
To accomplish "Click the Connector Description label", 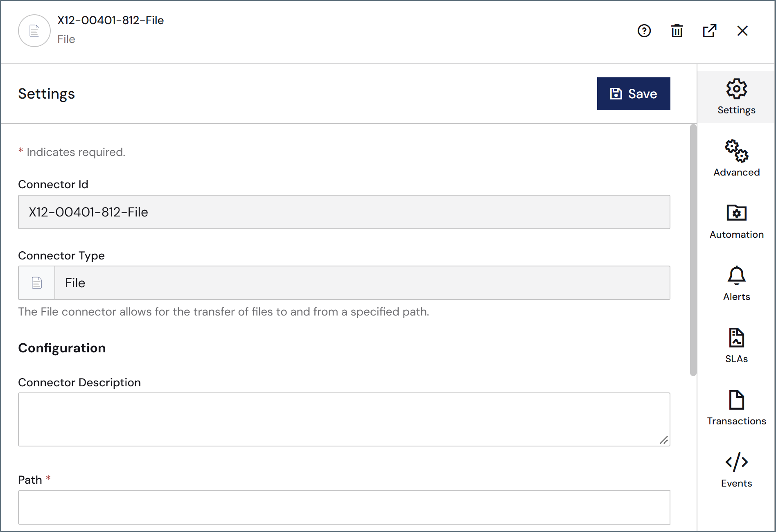I will click(79, 382).
